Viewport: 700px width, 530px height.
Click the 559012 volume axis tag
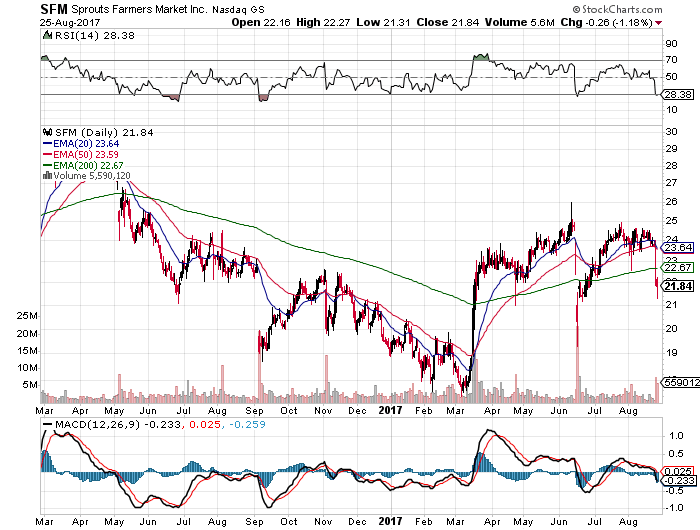pyautogui.click(x=682, y=382)
